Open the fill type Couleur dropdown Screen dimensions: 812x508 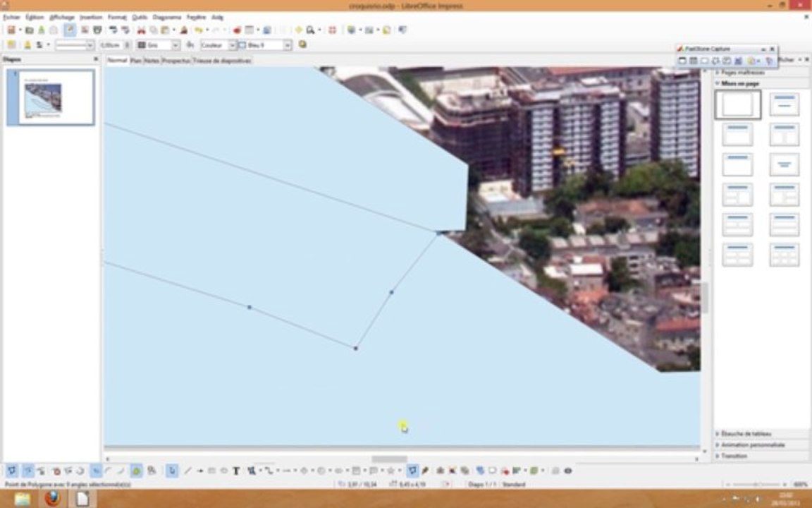click(233, 45)
